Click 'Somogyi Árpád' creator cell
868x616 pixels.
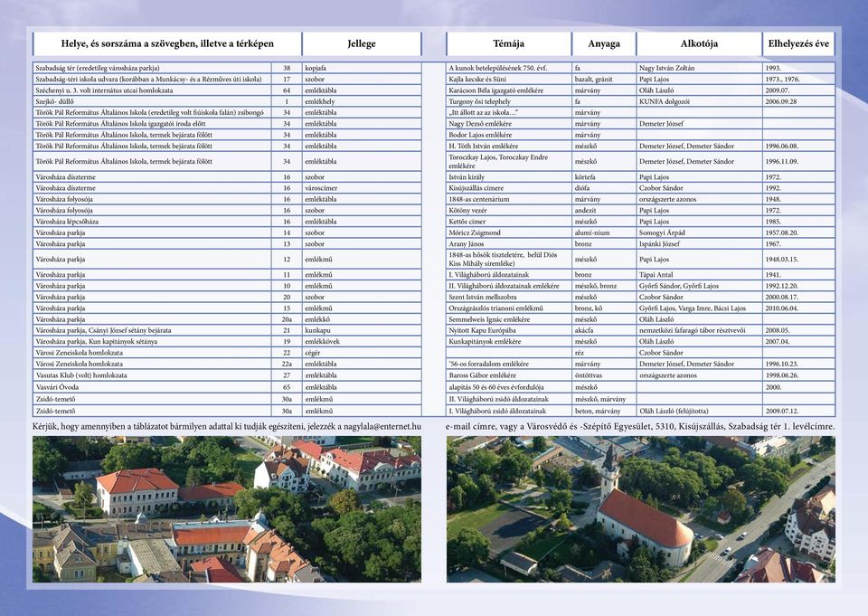[x=699, y=232]
